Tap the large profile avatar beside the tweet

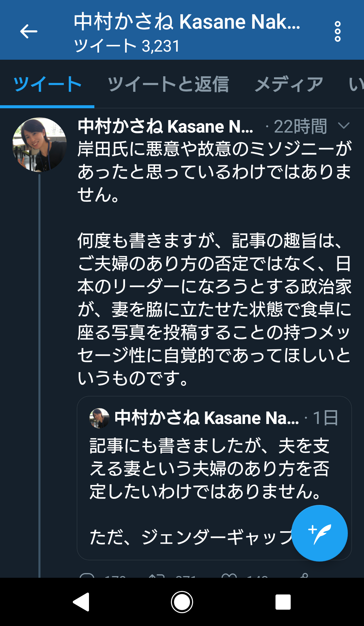click(x=39, y=145)
